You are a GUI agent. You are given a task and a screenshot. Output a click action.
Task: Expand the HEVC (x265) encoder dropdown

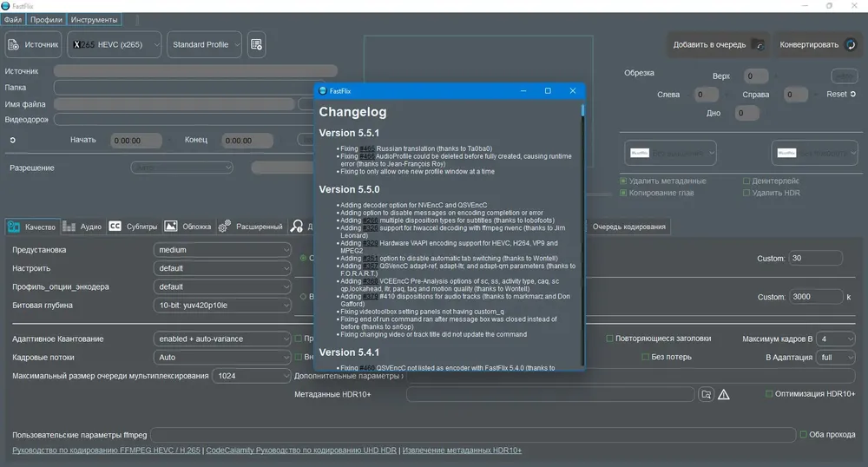pyautogui.click(x=115, y=44)
